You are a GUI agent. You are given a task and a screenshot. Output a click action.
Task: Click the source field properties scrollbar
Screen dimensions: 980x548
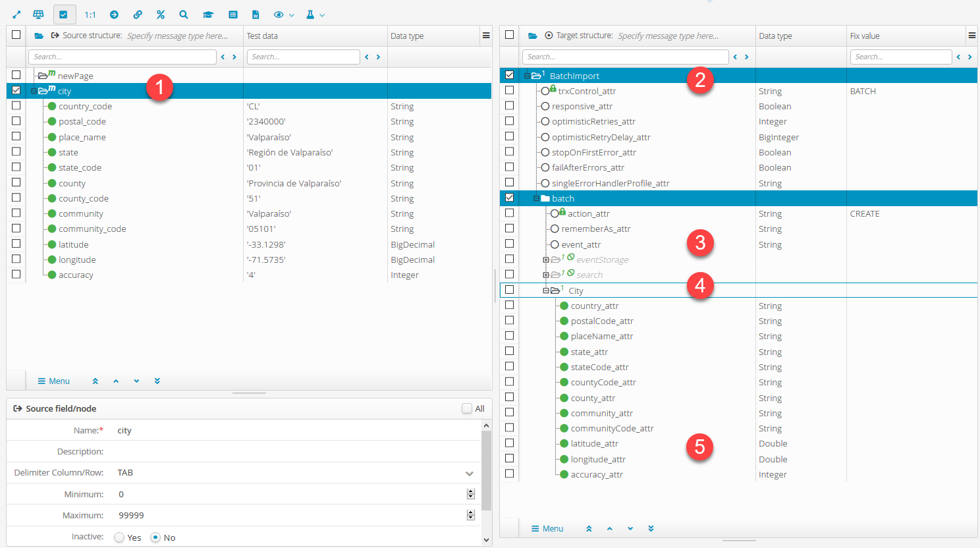click(486, 471)
